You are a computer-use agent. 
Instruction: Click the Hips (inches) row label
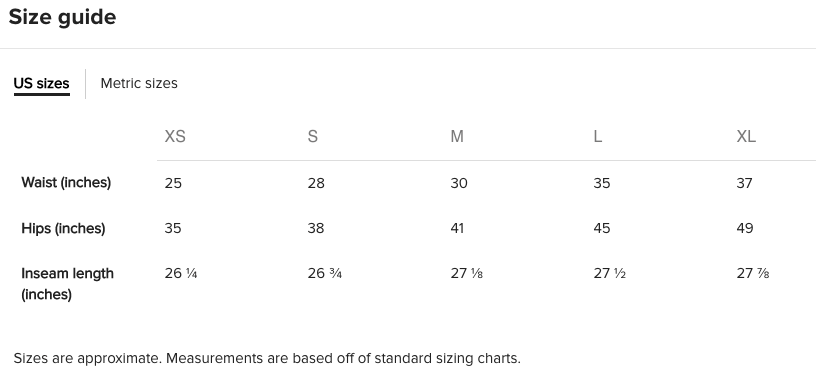(63, 228)
